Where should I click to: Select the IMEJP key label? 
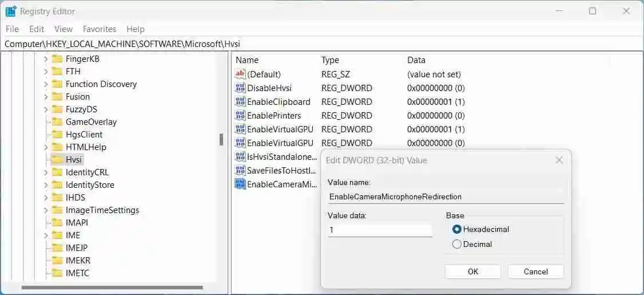coord(77,248)
